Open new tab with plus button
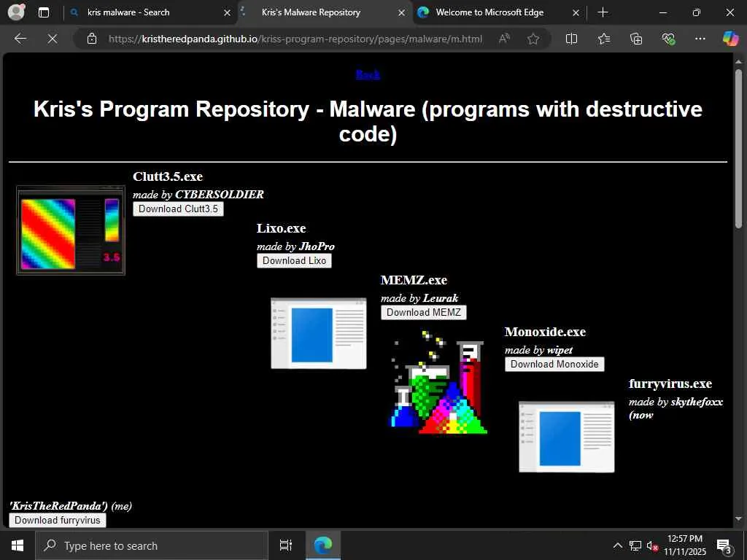Screen dimensions: 747x560 603,12
